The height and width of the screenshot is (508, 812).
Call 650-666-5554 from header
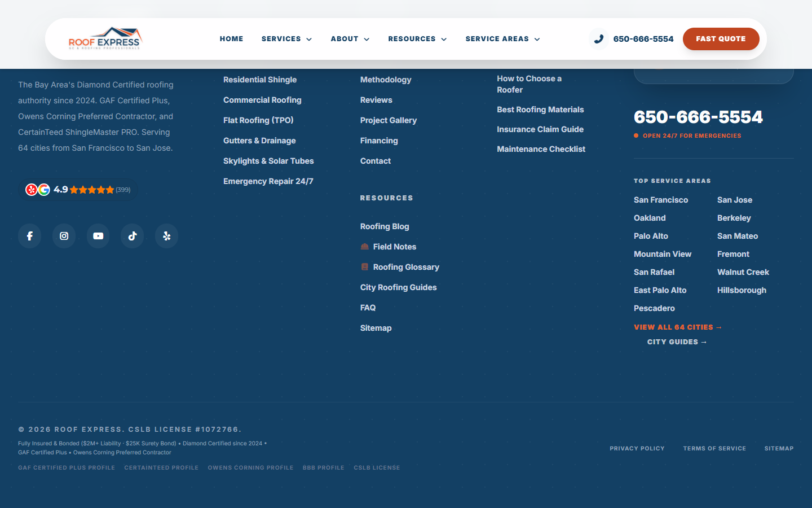[643, 39]
